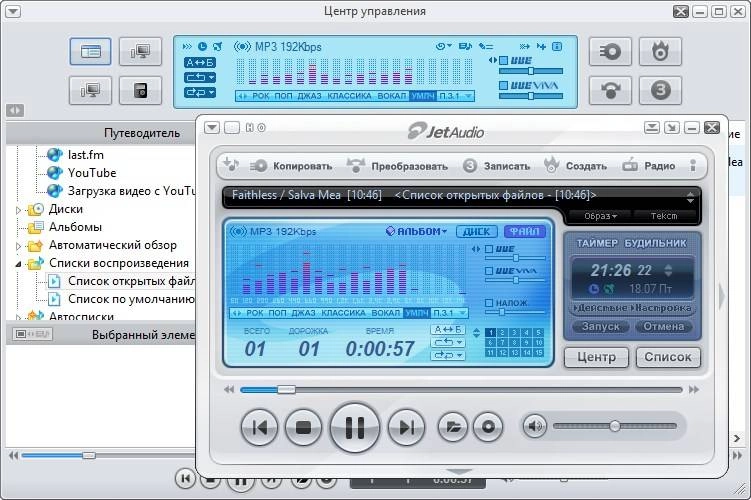Switch to ФАЙЛ mode in JetAudio
Screen dimensions: 751x500
(x=524, y=232)
